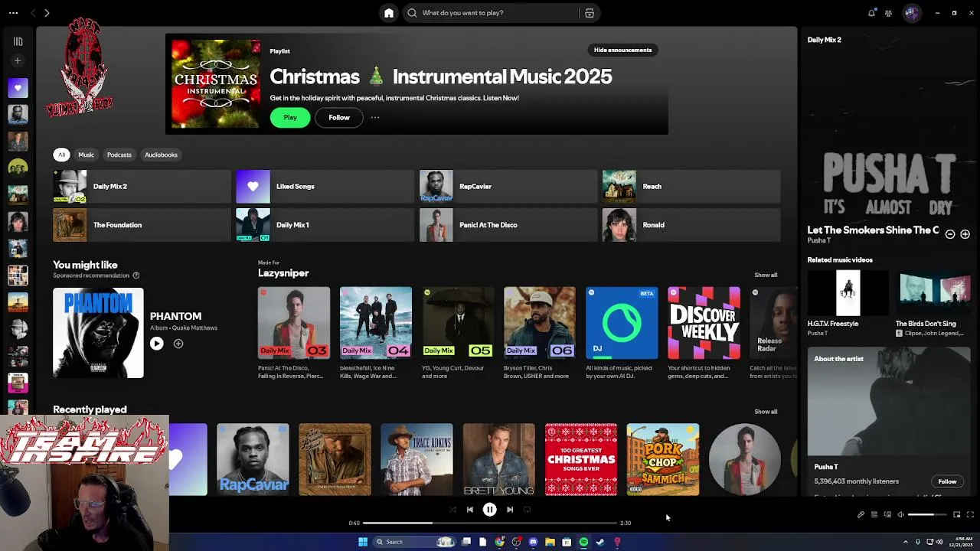Open sponsored recommendation info icon
This screenshot has height=551, width=980.
136,275
